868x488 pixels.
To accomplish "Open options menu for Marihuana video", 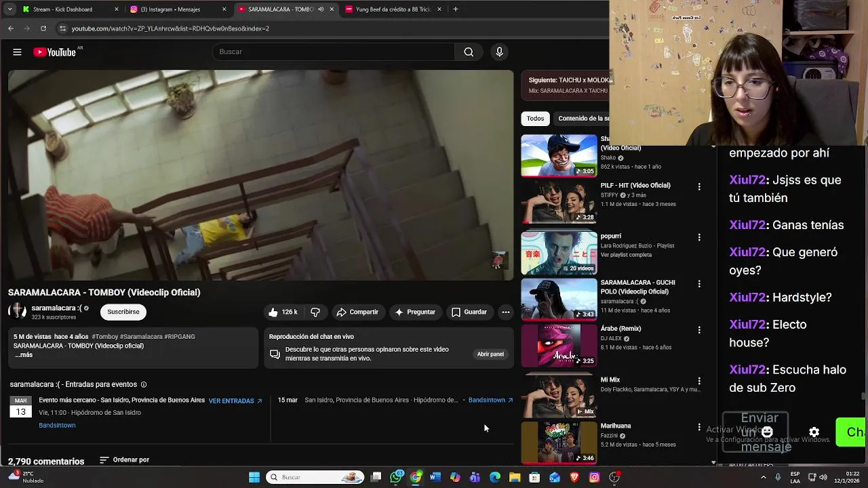I will click(699, 427).
